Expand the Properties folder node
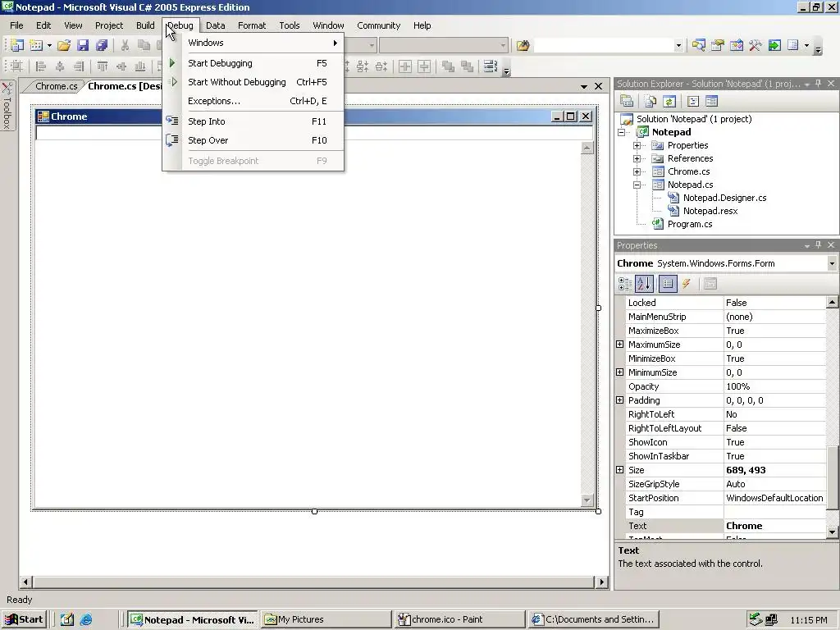Viewport: 840px width, 630px height. [637, 146]
